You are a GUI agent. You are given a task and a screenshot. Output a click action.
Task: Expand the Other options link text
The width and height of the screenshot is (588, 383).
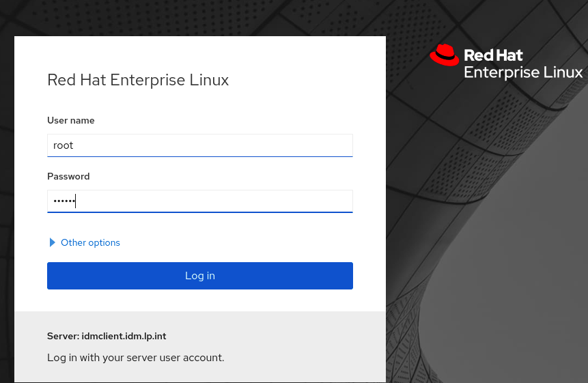[90, 242]
